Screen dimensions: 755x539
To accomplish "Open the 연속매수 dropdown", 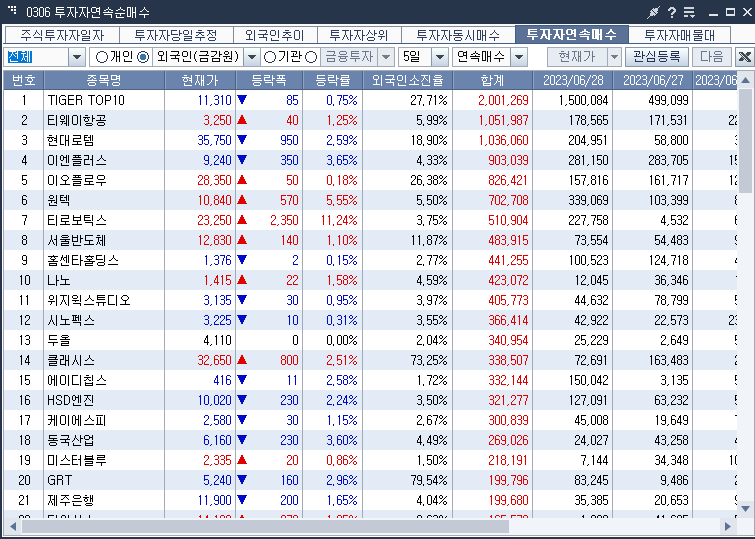I will (519, 57).
